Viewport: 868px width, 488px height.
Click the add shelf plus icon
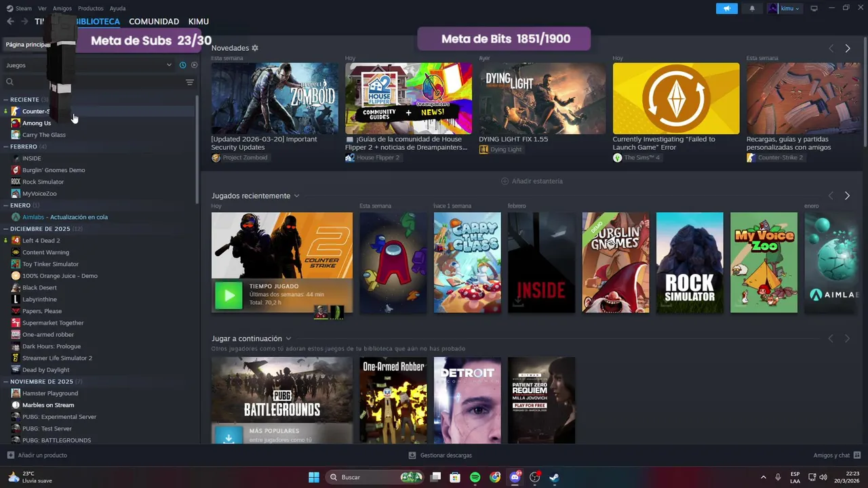[x=505, y=181]
